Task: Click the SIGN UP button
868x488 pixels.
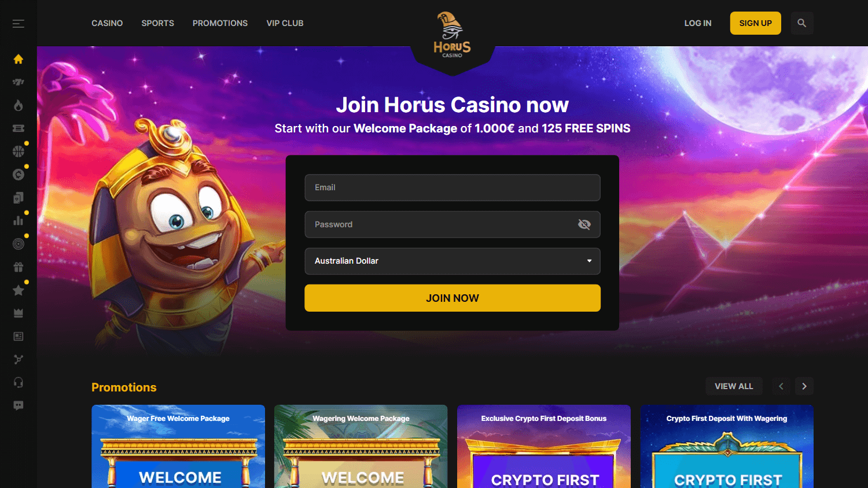Action: coord(756,23)
